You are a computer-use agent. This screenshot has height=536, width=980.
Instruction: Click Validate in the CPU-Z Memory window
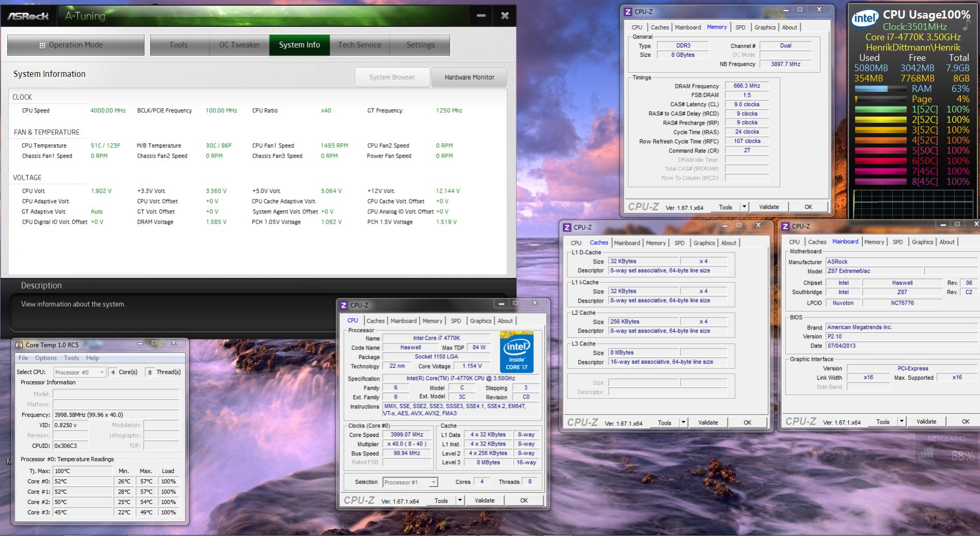(769, 207)
